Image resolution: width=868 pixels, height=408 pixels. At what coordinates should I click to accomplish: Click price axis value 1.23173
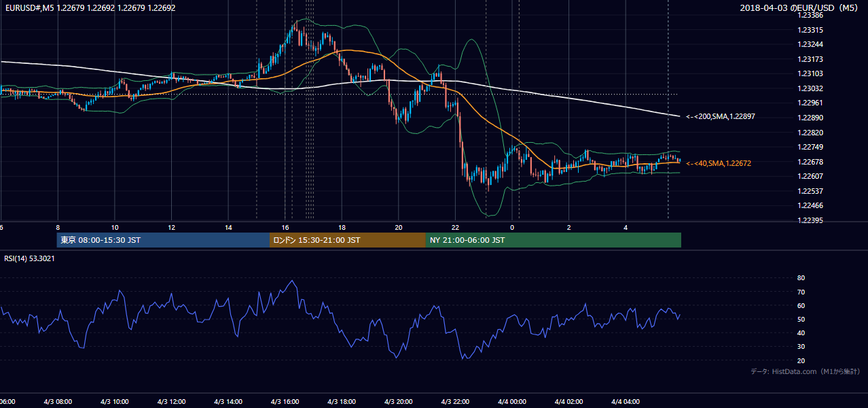pyautogui.click(x=811, y=59)
